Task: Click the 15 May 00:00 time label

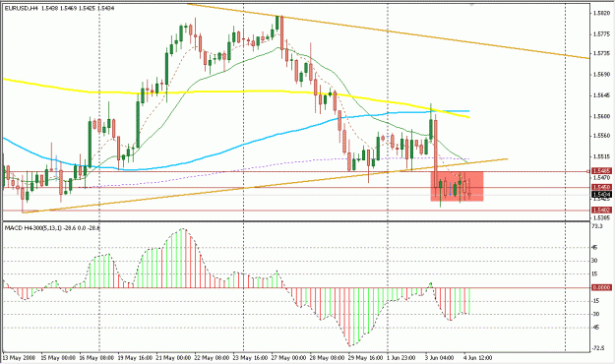Action: [58, 358]
